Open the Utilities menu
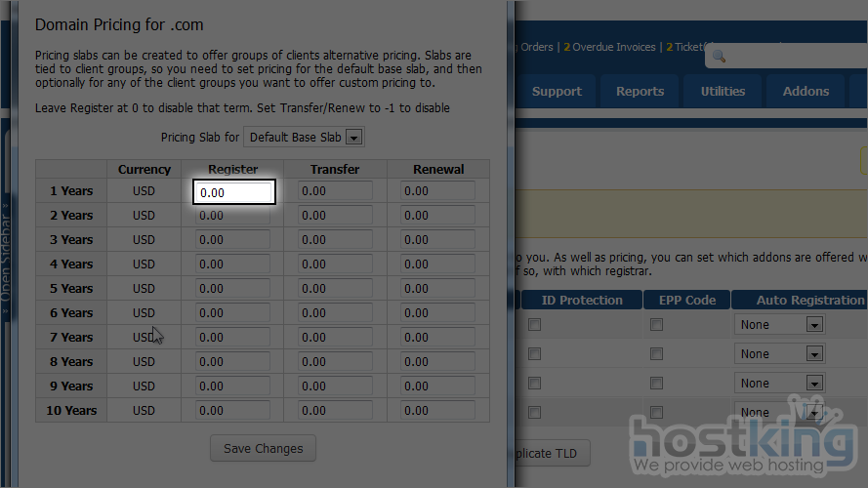The width and height of the screenshot is (868, 488). click(723, 92)
